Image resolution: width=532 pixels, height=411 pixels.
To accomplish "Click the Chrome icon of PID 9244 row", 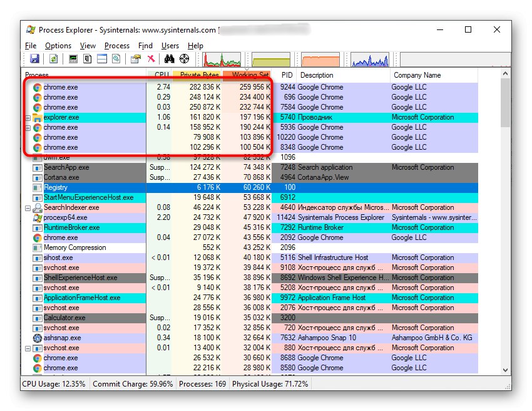I will pos(38,87).
